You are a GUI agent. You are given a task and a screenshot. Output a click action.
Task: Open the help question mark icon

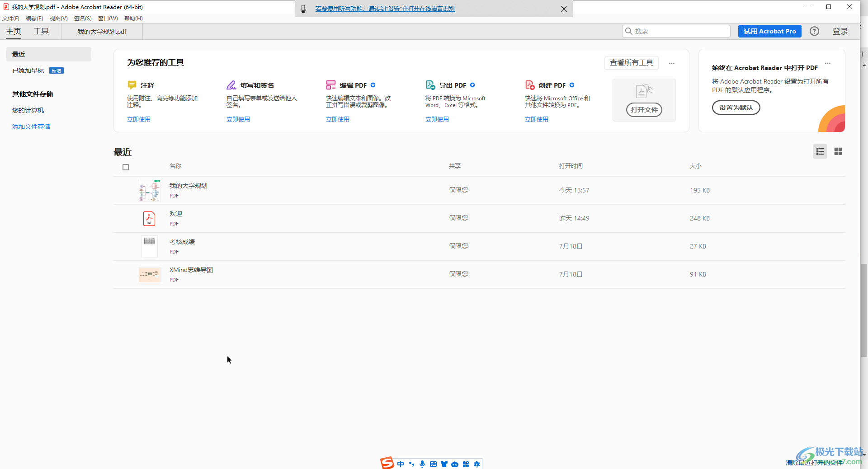[814, 31]
